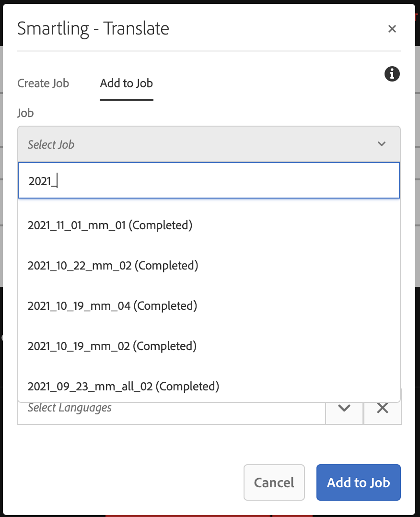Select job 2021_09_23_mm_all_02 (Completed)
Image resolution: width=420 pixels, height=517 pixels.
click(x=123, y=386)
